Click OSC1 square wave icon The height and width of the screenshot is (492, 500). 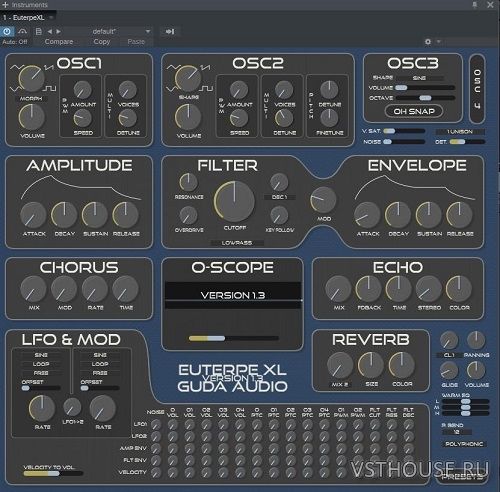(x=49, y=89)
